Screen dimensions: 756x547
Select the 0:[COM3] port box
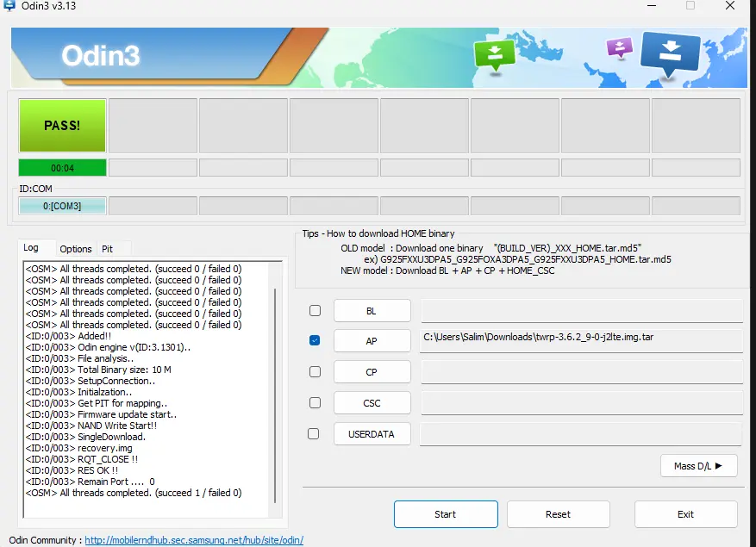pyautogui.click(x=62, y=206)
